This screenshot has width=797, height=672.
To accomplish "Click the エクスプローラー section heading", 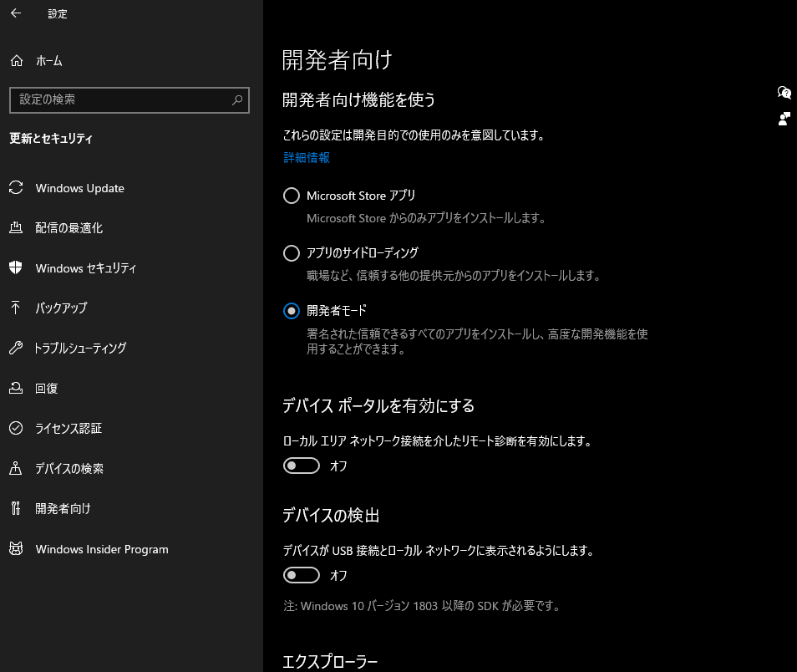I will [x=330, y=661].
